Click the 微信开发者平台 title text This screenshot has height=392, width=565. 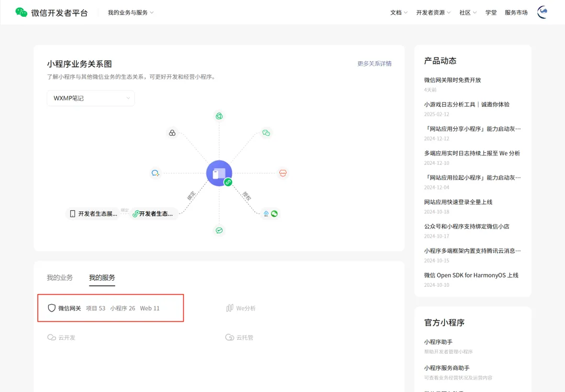[60, 13]
